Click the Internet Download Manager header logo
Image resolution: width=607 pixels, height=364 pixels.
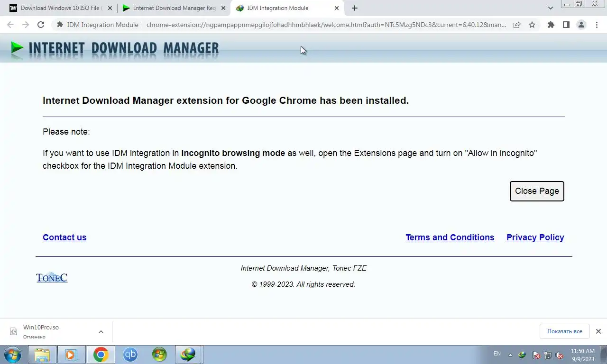point(115,48)
